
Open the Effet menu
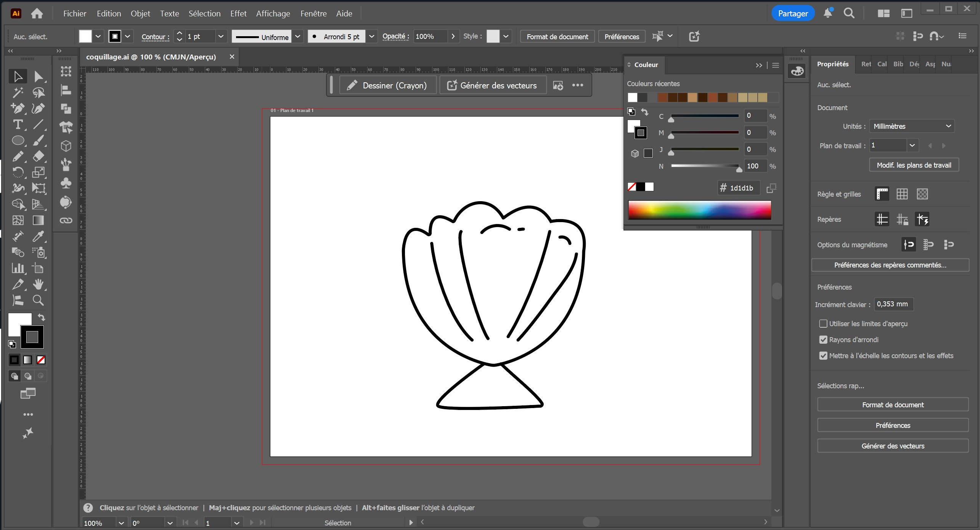238,14
